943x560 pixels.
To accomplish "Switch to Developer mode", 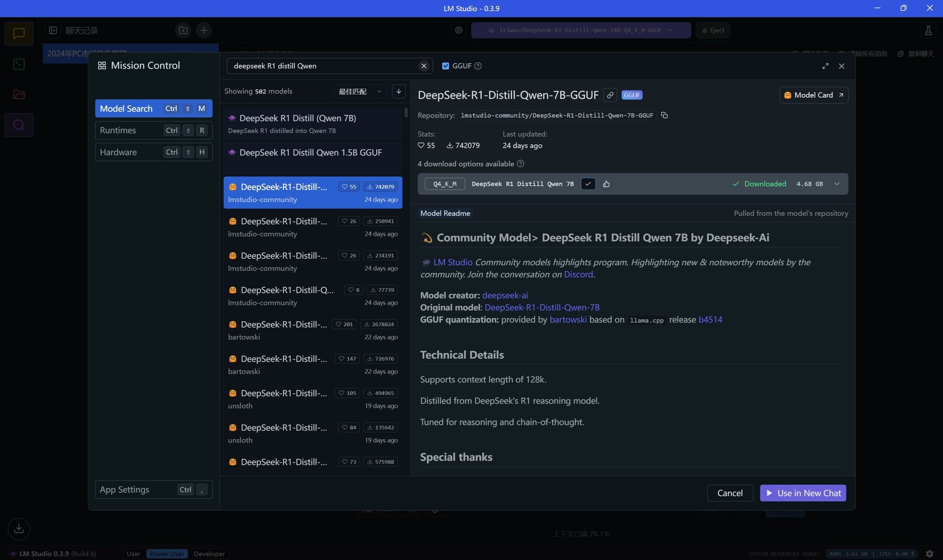I will (209, 554).
